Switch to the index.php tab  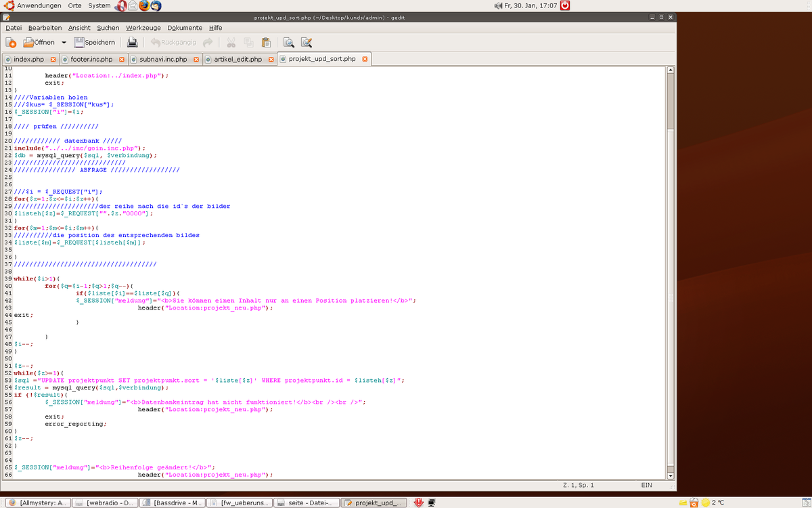click(x=28, y=60)
